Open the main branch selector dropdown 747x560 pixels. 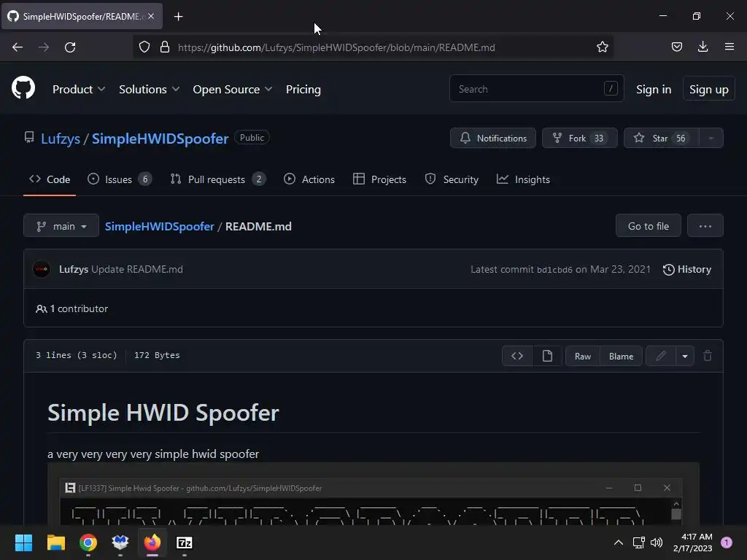[x=61, y=226]
